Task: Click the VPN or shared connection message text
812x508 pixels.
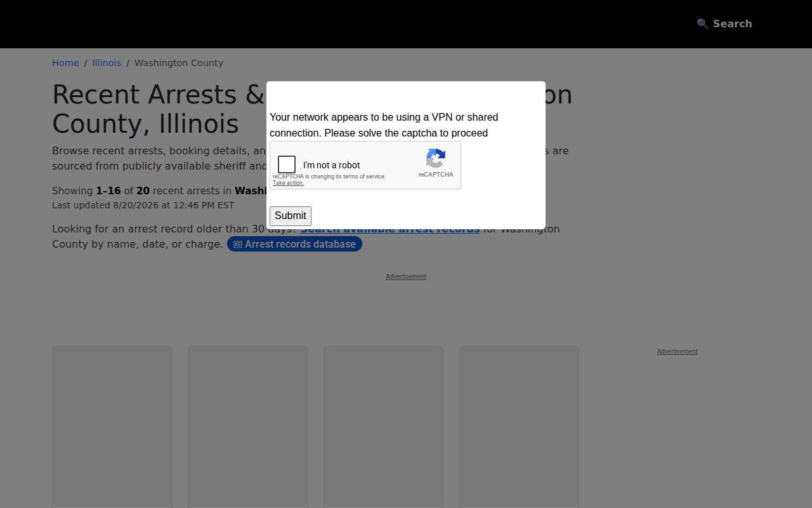Action: pos(384,125)
